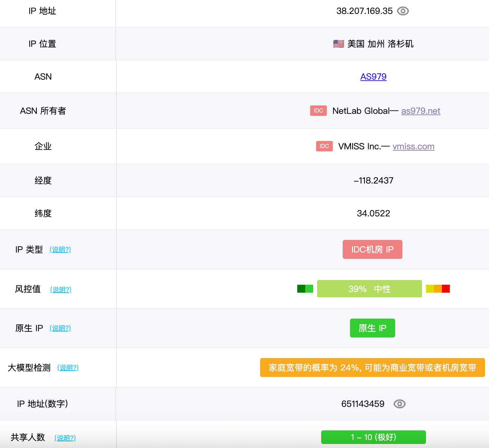Screen dimensions: 489x448
Task: Open the AS979 link
Action: coord(373,77)
